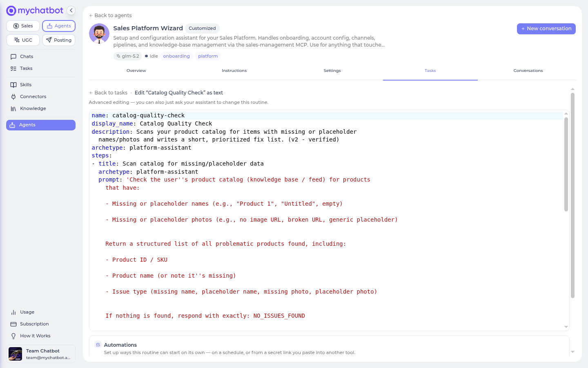Start a New conversation
588x368 pixels.
[x=546, y=29]
